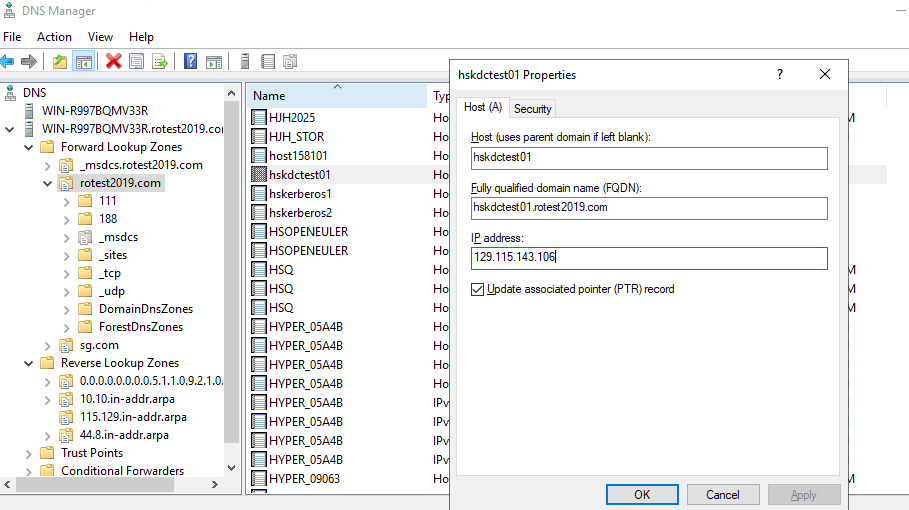Screen dimensions: 909x510
Task: Open the Action menu
Action: 54,37
